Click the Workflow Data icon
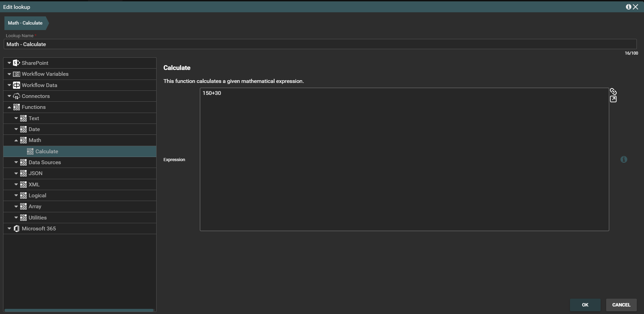 [x=16, y=85]
